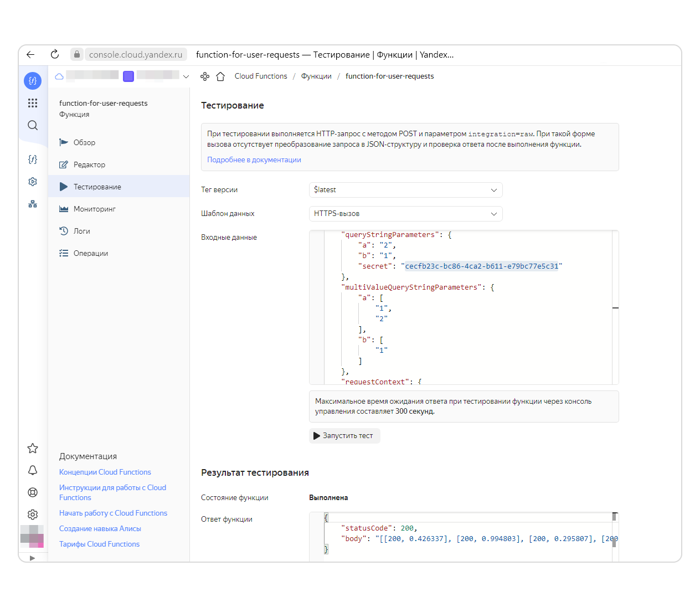Click the function-for-user-requests sidebar title
This screenshot has width=700, height=607.
point(104,103)
